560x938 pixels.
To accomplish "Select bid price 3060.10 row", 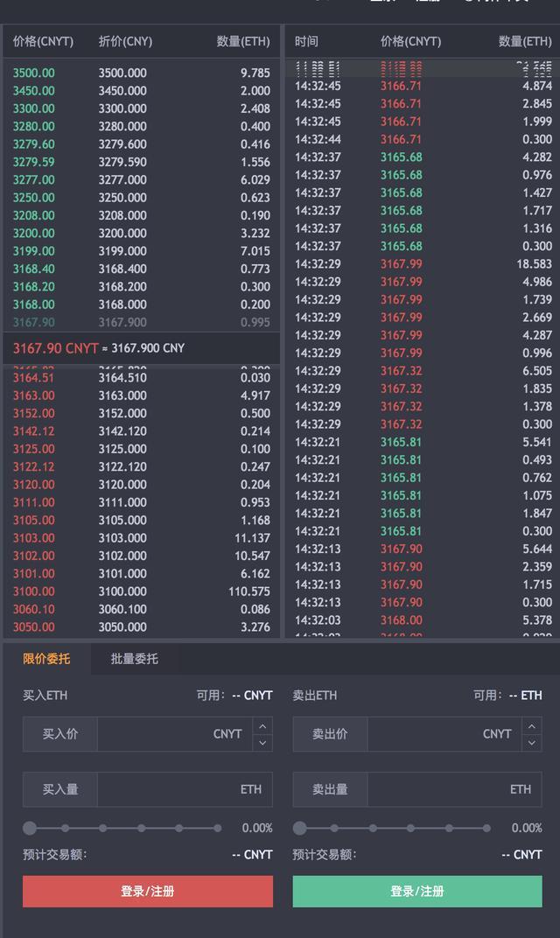I will tap(141, 609).
